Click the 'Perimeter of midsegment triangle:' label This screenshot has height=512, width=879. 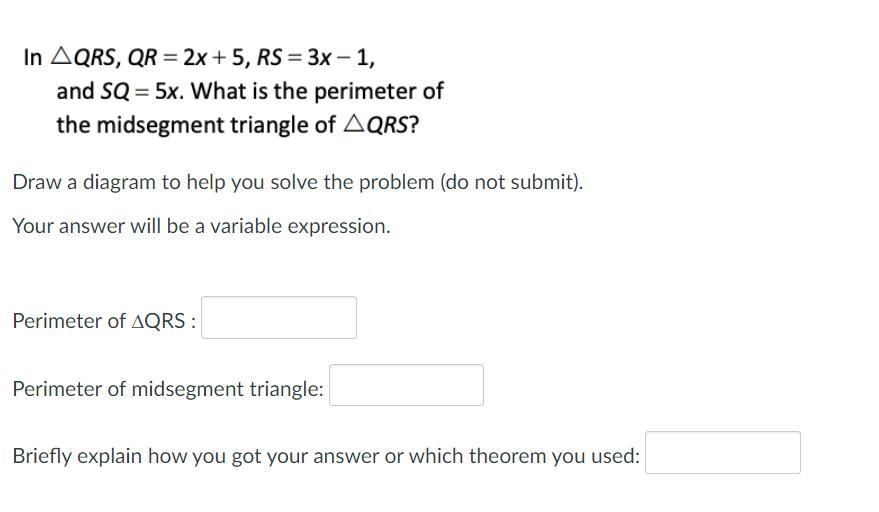pyautogui.click(x=168, y=389)
